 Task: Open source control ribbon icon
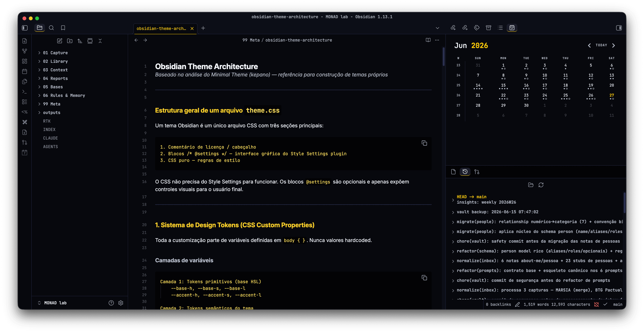pos(24,142)
